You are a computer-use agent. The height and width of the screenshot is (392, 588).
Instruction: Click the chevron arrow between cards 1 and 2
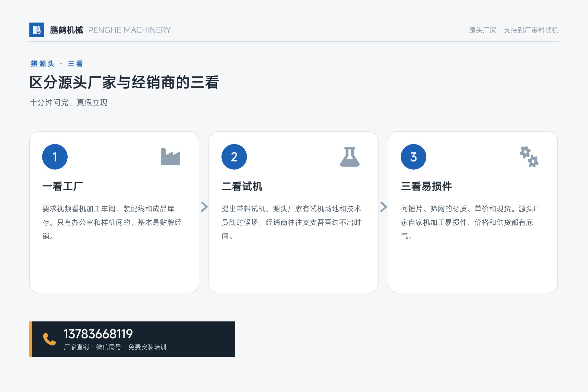point(204,207)
